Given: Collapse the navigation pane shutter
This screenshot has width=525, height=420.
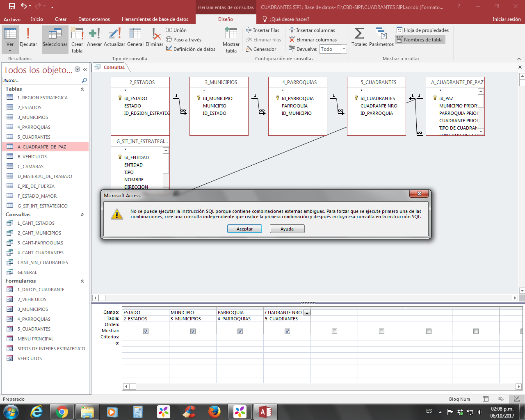Looking at the screenshot, I should pos(85,69).
